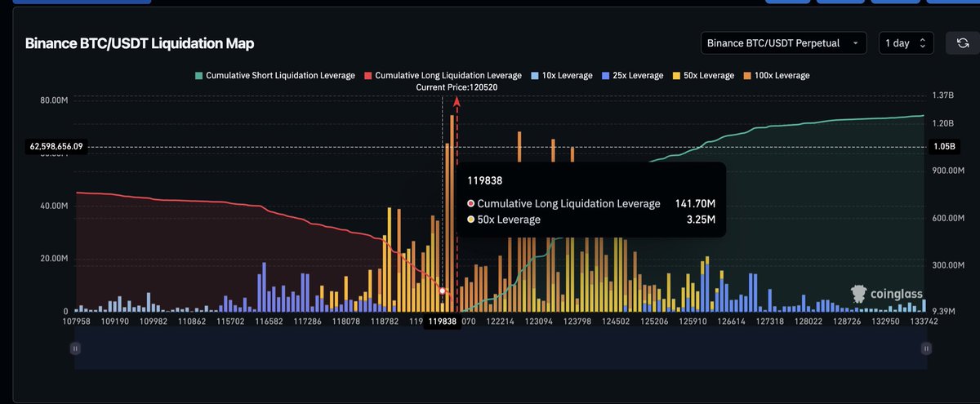
Task: Click the 900.00M right axis label
Action: 949,171
